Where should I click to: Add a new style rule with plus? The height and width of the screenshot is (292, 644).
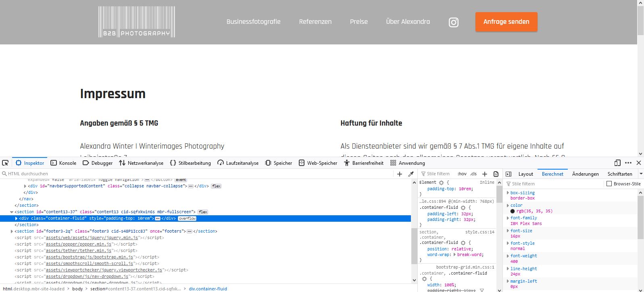485,174
